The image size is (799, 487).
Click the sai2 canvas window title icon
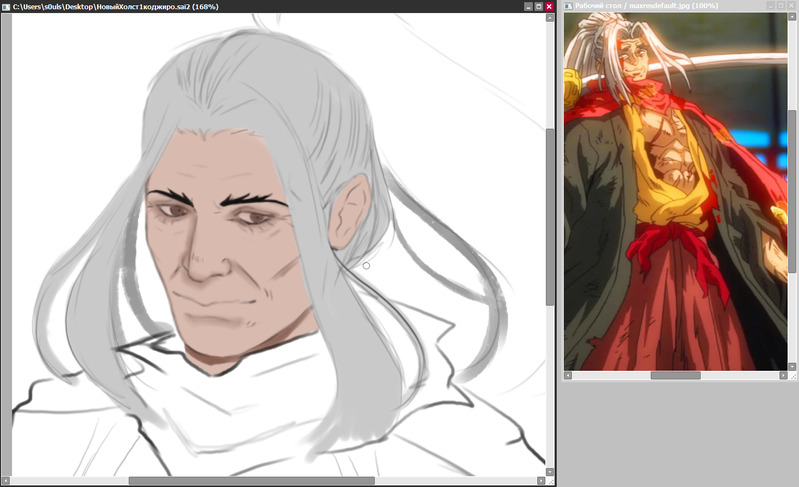tap(6, 7)
